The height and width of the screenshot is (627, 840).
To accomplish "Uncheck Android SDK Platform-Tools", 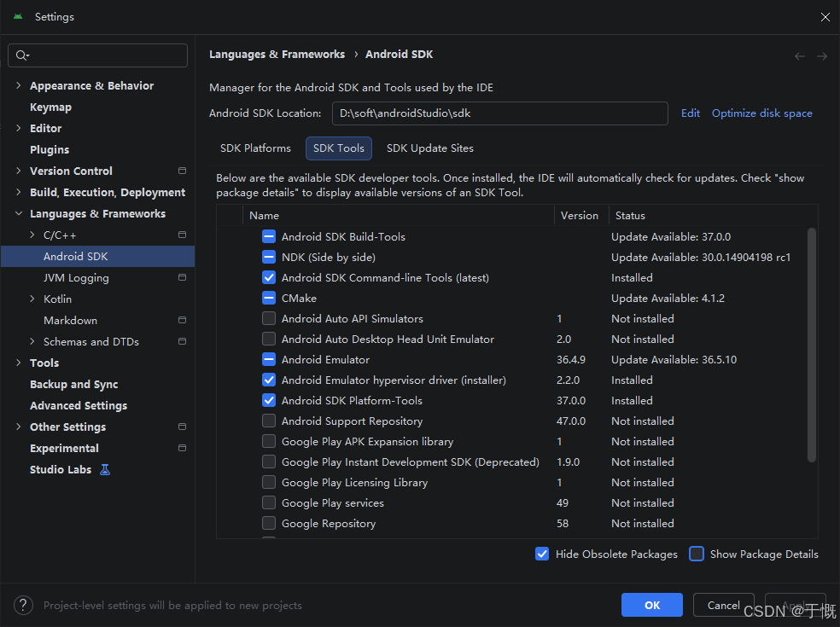I will [x=269, y=400].
